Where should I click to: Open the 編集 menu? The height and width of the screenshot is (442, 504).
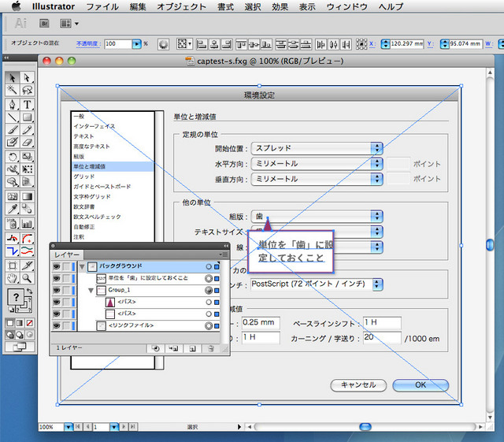[x=138, y=6]
